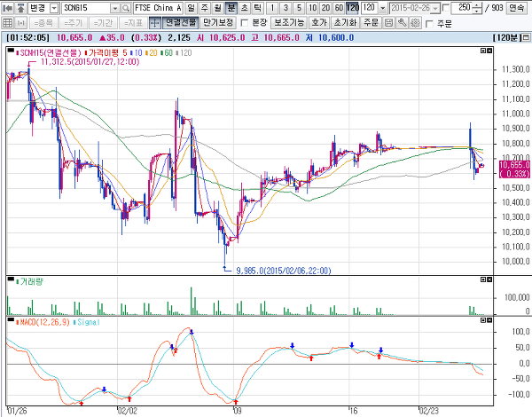Select the 1 minute interval button
Viewport: 532px width, 417px height.
point(272,7)
